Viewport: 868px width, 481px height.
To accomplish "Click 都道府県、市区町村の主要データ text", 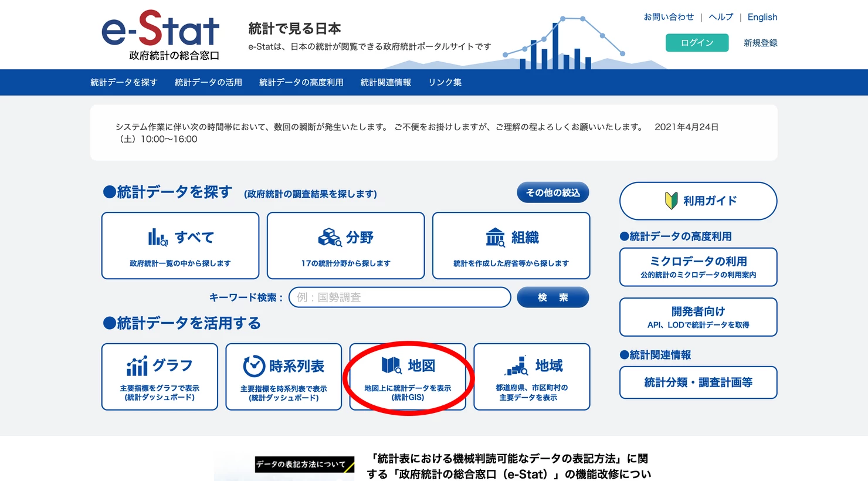I will point(531,392).
